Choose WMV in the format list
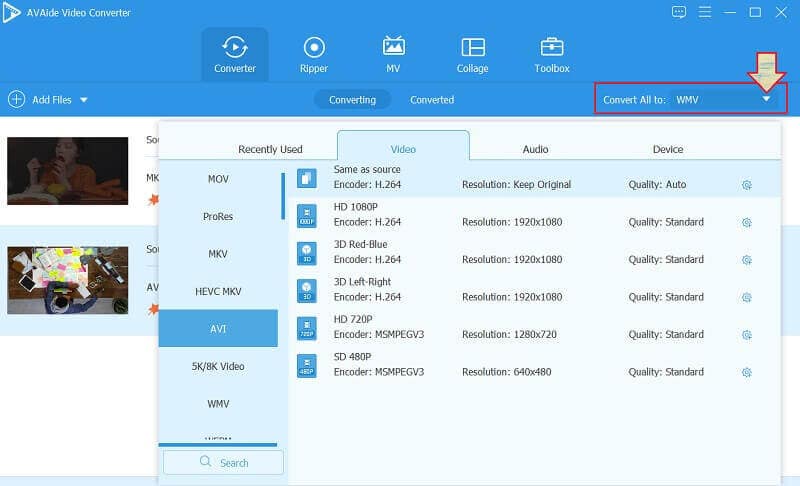Image resolution: width=800 pixels, height=486 pixels. (x=218, y=403)
